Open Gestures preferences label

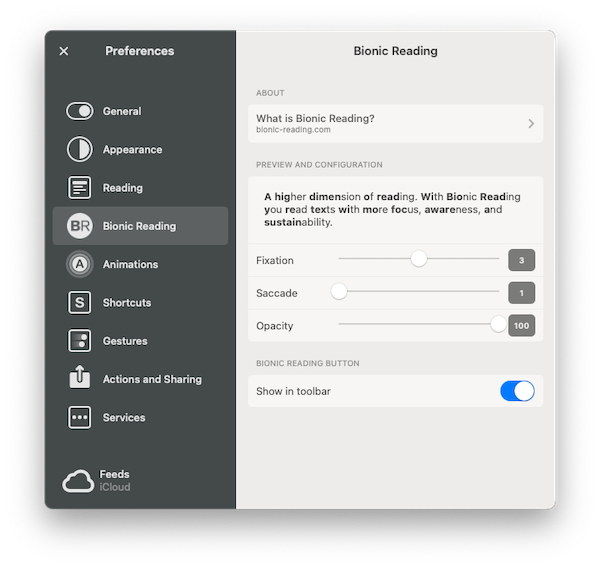pos(125,341)
